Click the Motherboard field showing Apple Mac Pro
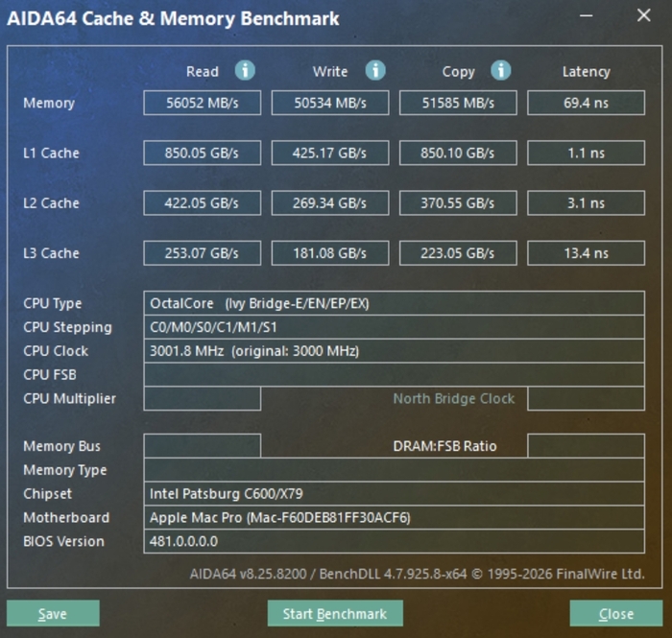 pyautogui.click(x=394, y=518)
